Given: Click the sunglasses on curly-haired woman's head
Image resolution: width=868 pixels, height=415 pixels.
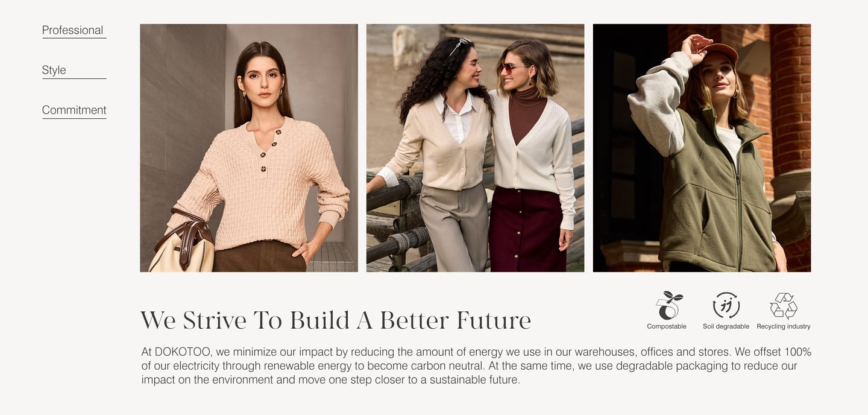Looking at the screenshot, I should [460, 44].
